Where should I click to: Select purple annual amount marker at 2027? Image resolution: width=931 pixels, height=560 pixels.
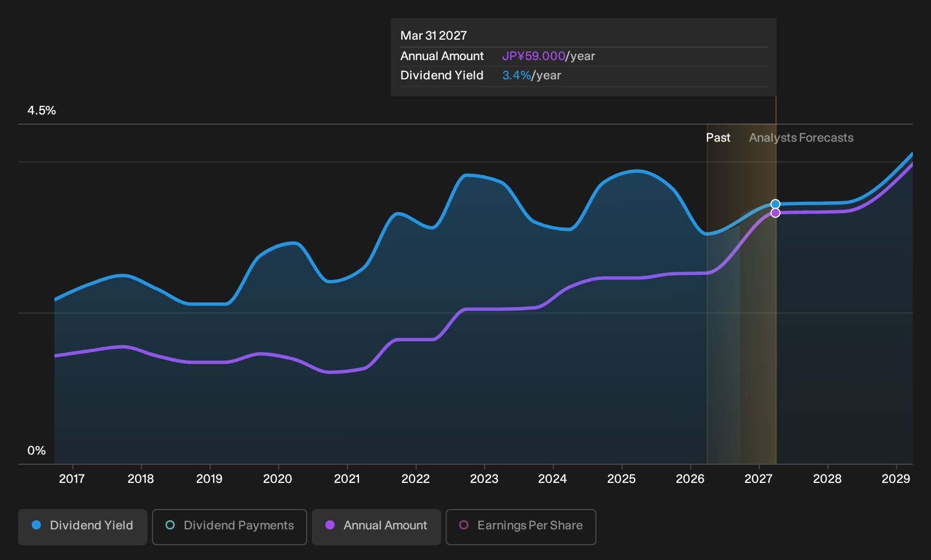pos(775,213)
